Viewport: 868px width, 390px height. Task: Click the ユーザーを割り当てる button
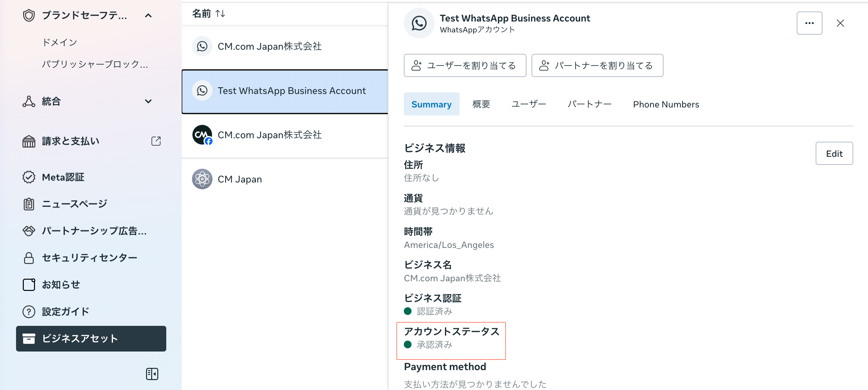point(465,65)
